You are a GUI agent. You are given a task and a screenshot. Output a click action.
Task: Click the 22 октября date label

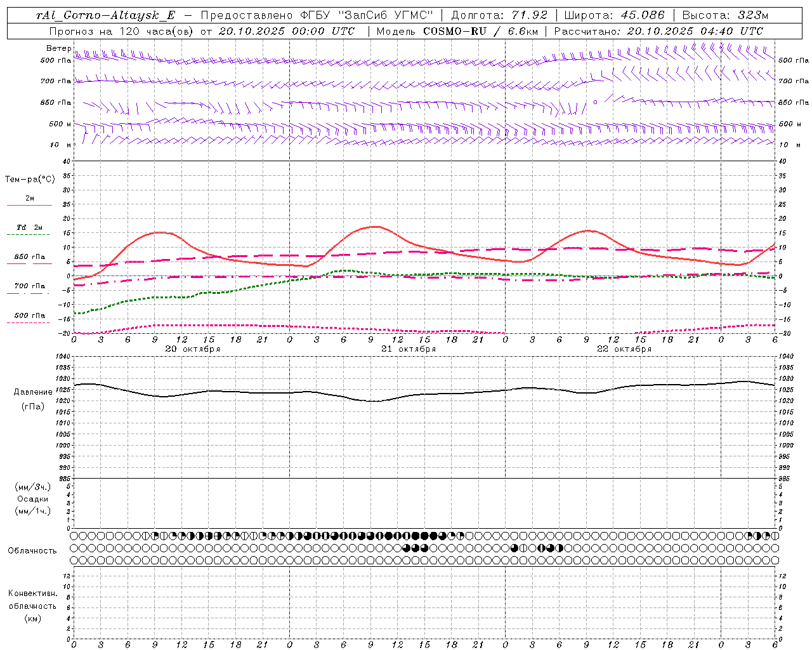pyautogui.click(x=624, y=349)
